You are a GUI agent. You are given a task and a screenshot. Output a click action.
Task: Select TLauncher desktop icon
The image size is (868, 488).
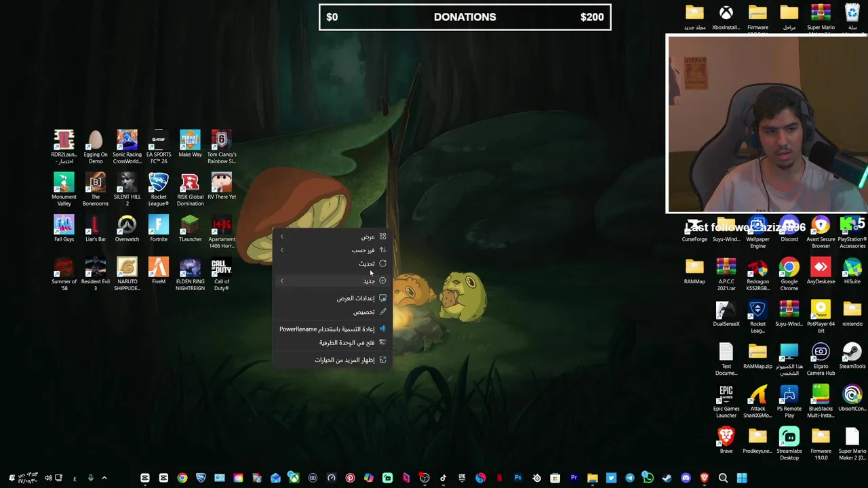click(x=190, y=228)
